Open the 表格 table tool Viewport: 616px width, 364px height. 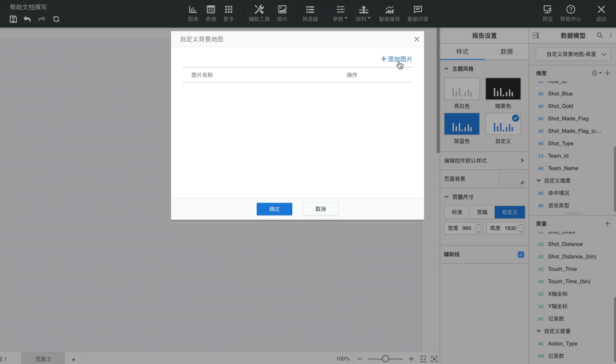pyautogui.click(x=211, y=13)
